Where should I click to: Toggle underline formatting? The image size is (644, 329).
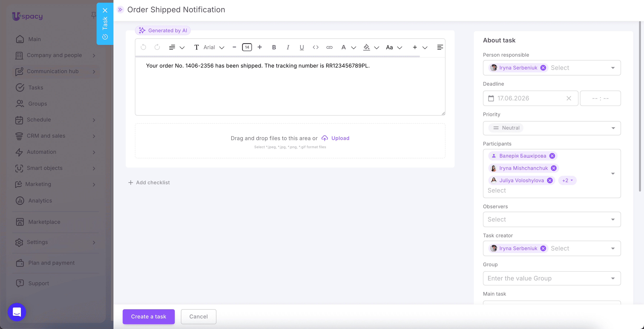(x=302, y=47)
